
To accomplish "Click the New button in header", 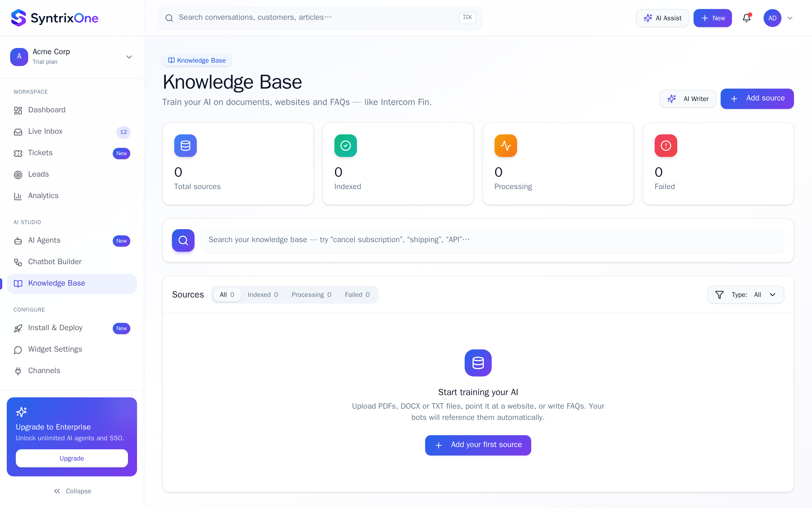I will (712, 18).
